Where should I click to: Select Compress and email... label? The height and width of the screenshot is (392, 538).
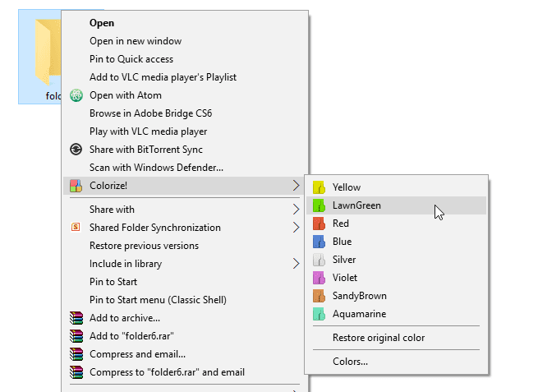pyautogui.click(x=138, y=354)
